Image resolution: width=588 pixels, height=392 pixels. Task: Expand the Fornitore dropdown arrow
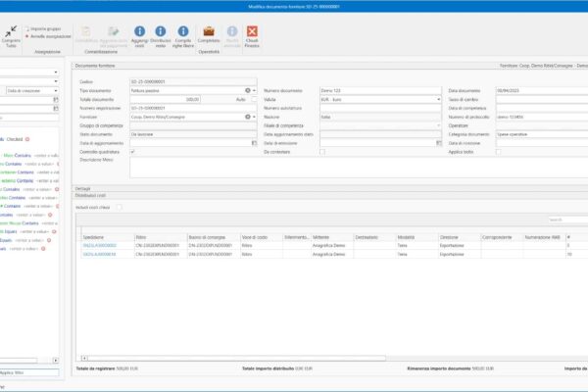pos(254,117)
